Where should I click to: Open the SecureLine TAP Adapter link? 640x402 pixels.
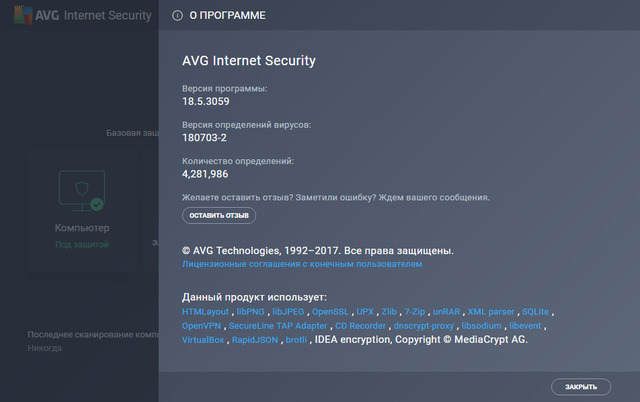278,326
